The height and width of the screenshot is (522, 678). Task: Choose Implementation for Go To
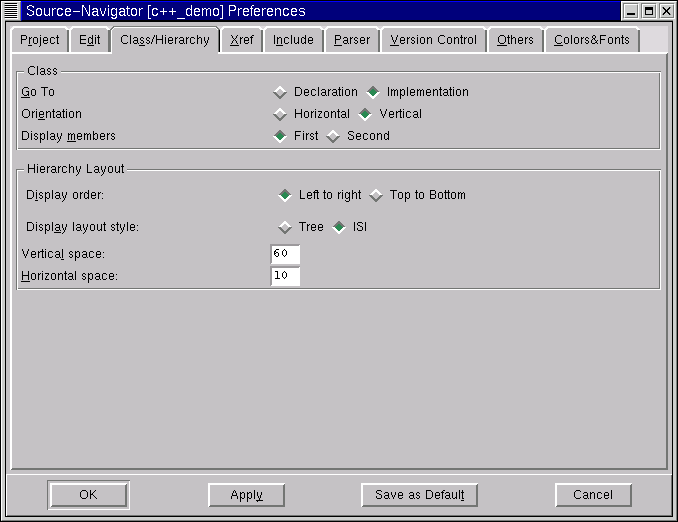point(373,92)
